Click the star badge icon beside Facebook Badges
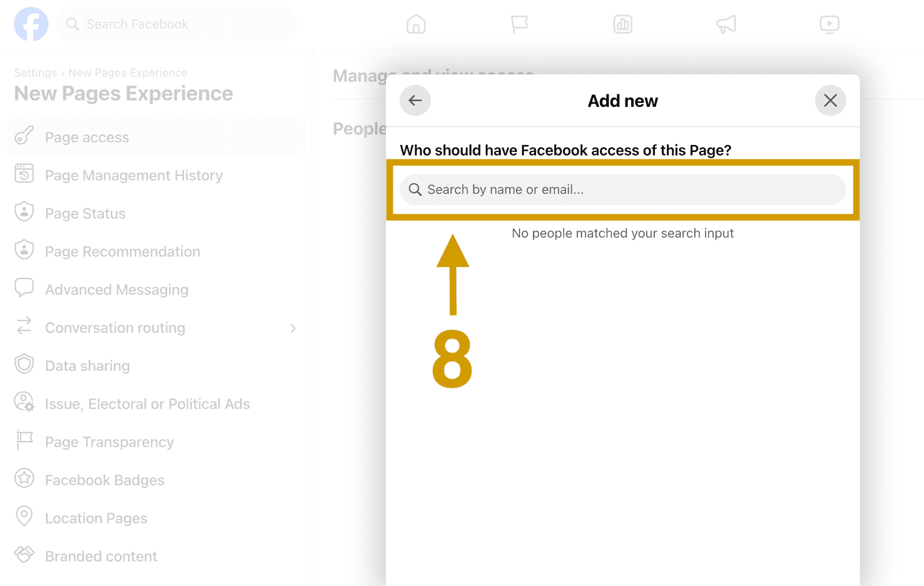This screenshot has height=586, width=924. (x=24, y=478)
